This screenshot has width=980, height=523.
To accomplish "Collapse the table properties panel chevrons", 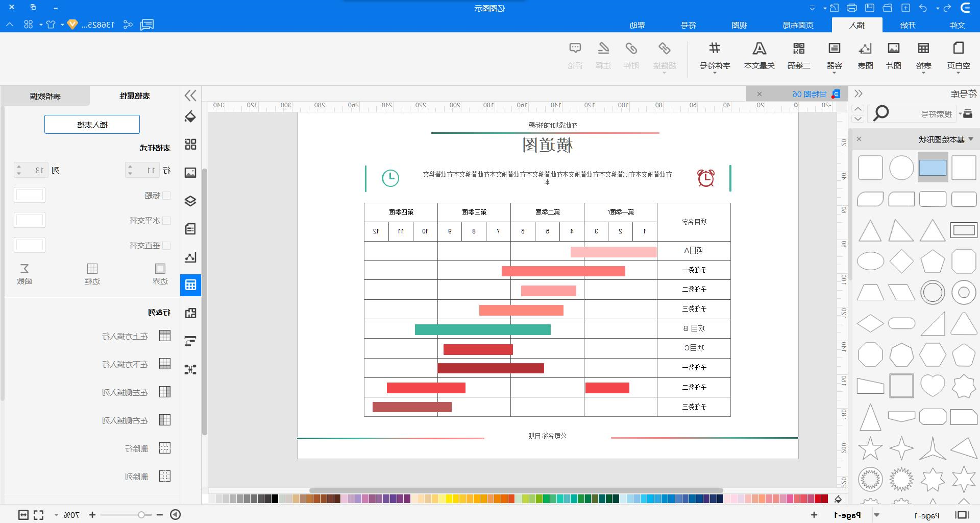I will [190, 96].
